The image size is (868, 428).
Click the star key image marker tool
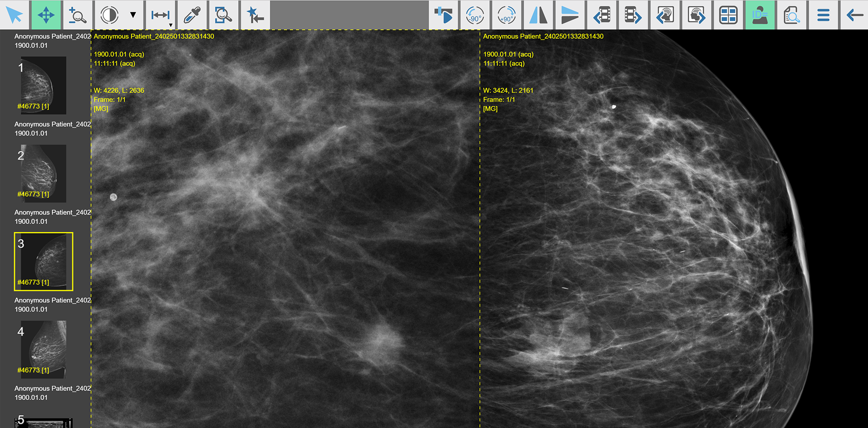pyautogui.click(x=255, y=15)
